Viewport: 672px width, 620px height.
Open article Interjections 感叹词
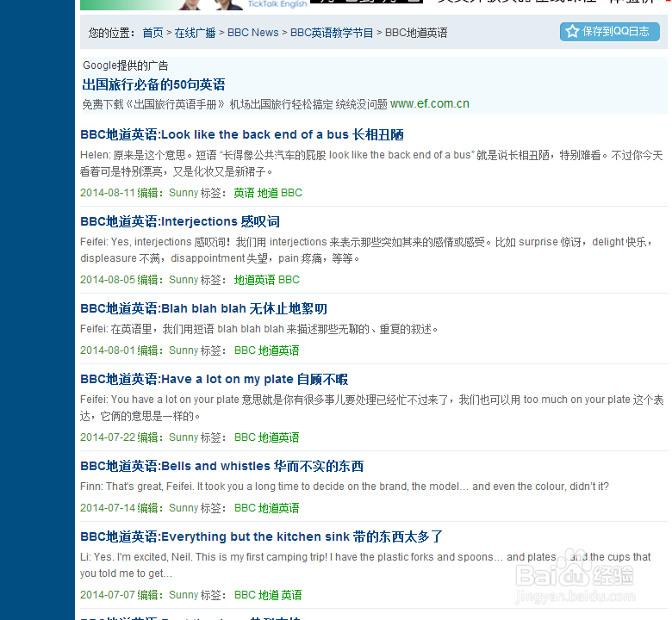click(180, 221)
